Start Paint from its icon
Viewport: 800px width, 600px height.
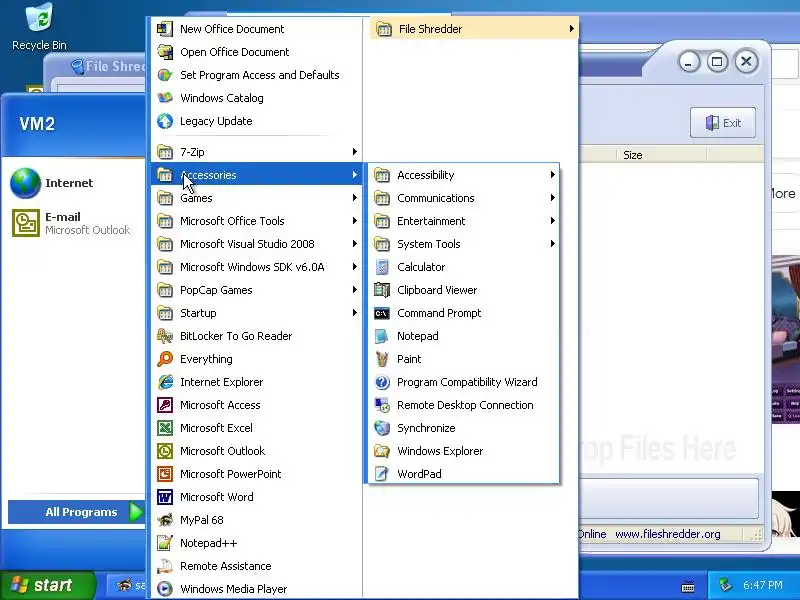(382, 359)
